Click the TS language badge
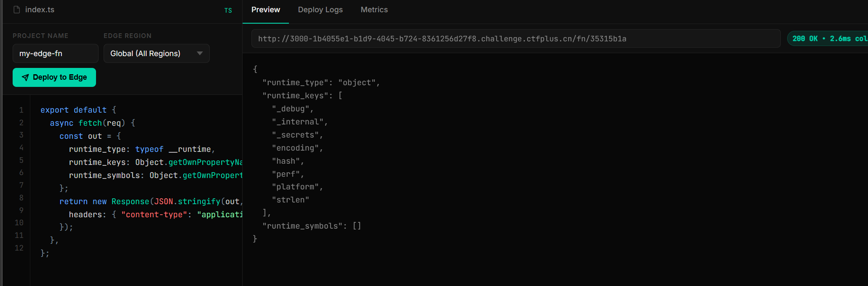The image size is (868, 286). (228, 11)
